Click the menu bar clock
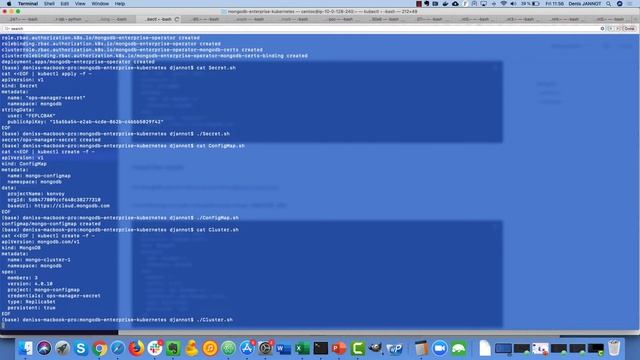The height and width of the screenshot is (360, 640). click(x=554, y=4)
